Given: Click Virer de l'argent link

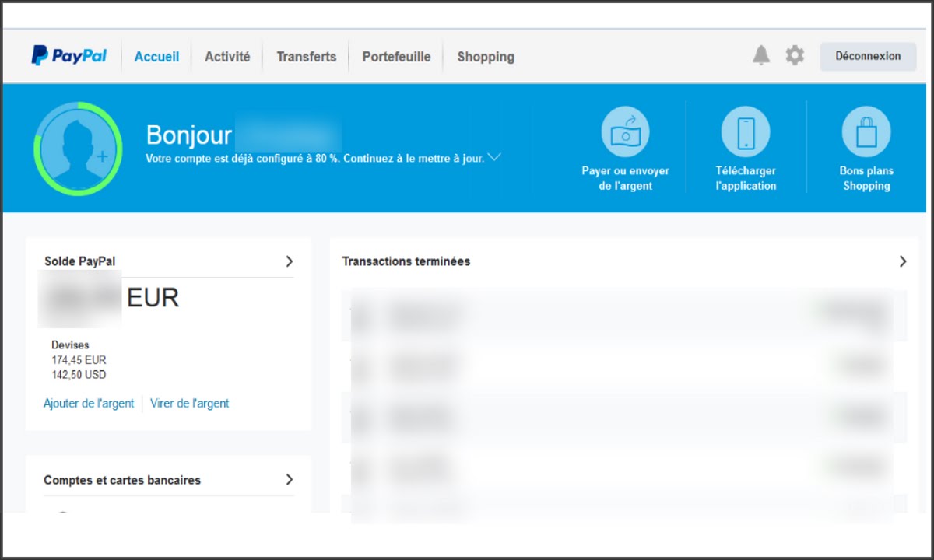Looking at the screenshot, I should 190,403.
